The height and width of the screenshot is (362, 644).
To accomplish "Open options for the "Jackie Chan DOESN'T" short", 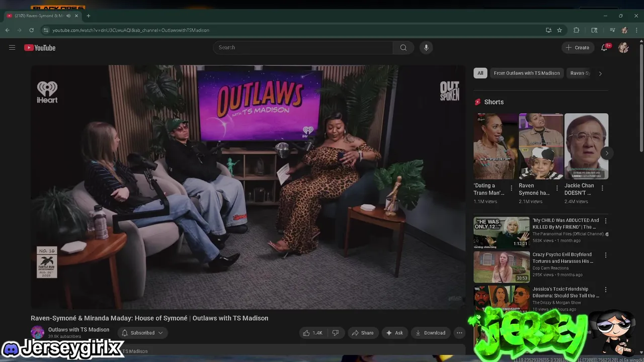I will pyautogui.click(x=602, y=188).
